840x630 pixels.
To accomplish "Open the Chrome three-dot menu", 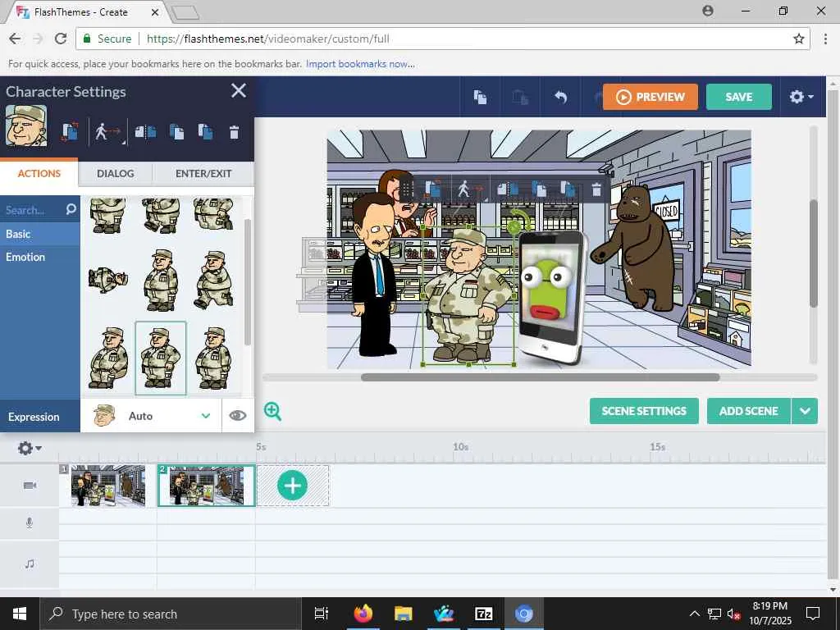I will [x=825, y=39].
